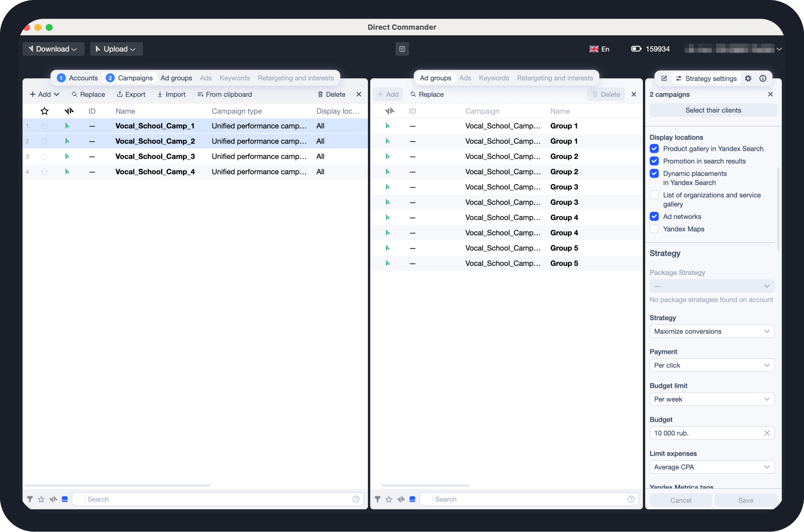Click the filter funnel icon below campaigns list

30,499
